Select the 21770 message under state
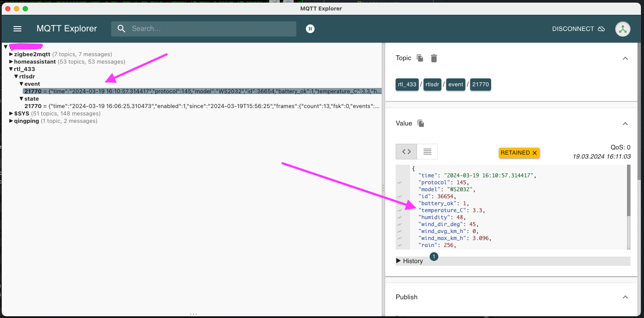The height and width of the screenshot is (318, 644). pos(202,106)
